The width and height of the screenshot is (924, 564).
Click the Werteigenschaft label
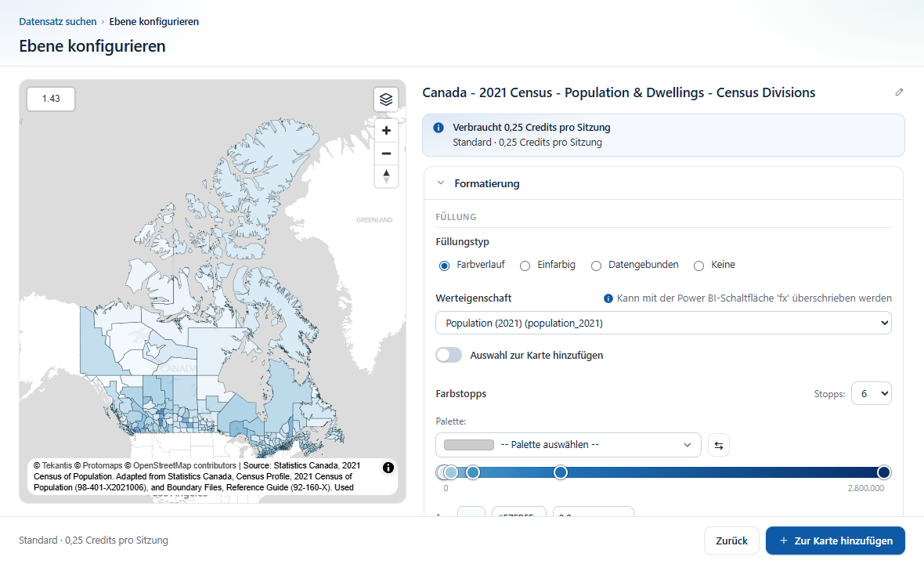(x=474, y=298)
